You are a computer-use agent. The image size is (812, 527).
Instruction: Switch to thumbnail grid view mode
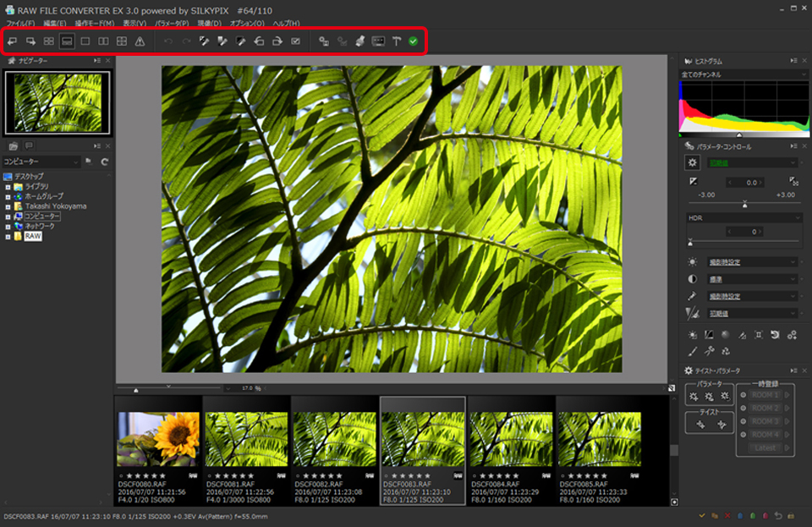pos(49,41)
